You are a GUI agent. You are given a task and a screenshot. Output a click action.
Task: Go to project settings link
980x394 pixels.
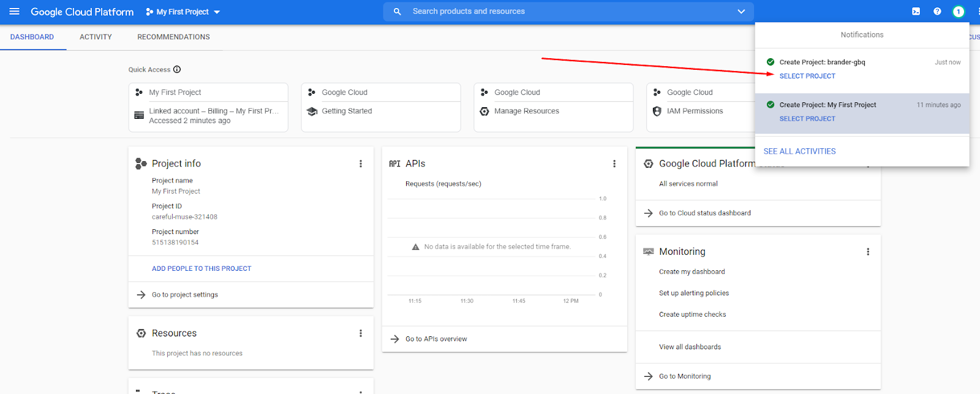point(184,295)
